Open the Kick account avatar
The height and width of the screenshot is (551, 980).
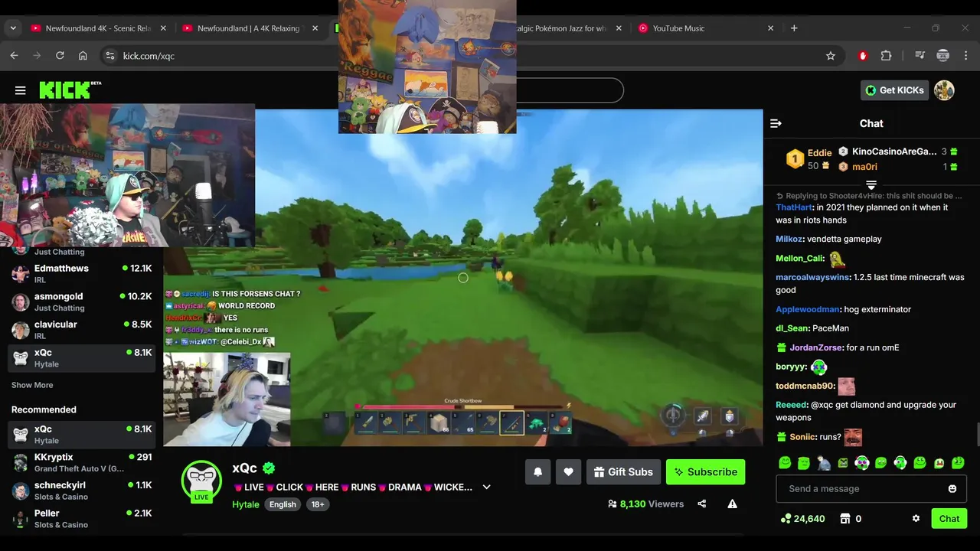pos(944,90)
